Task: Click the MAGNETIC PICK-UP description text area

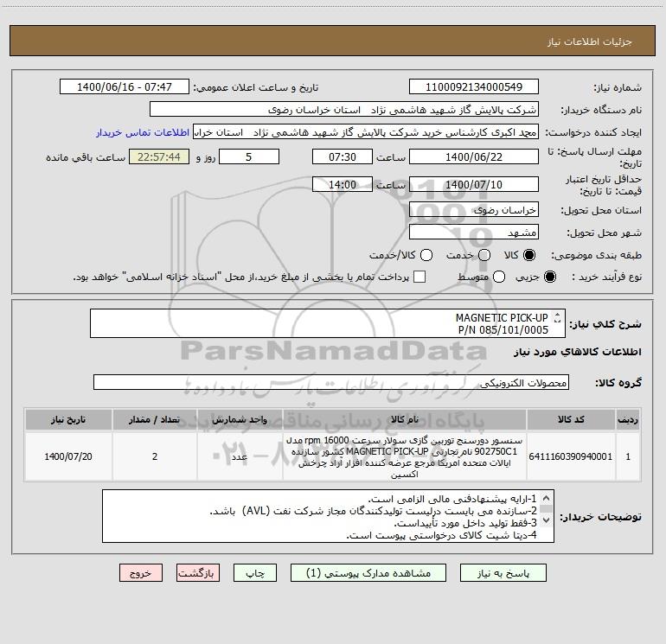Action: click(x=328, y=323)
